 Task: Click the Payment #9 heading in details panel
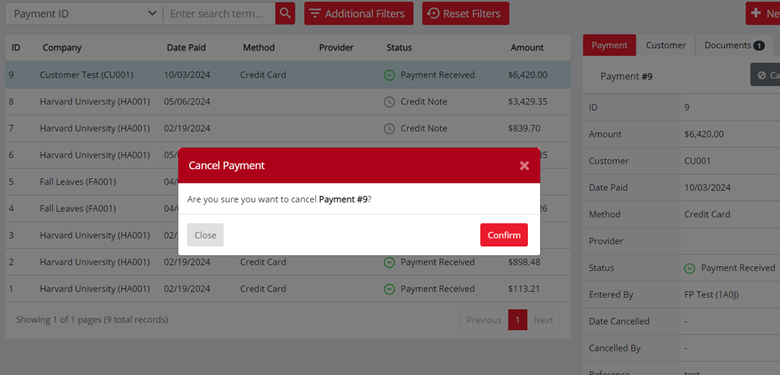(x=626, y=76)
